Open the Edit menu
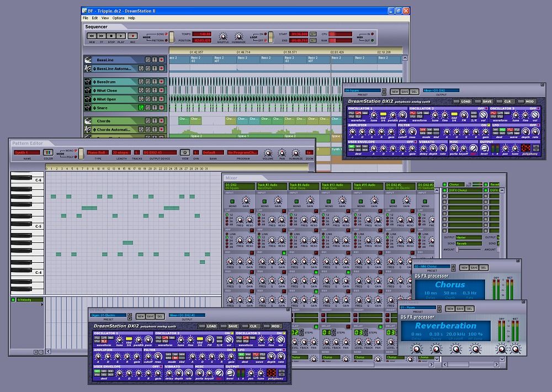Screen dimensions: 552x392 [95, 18]
